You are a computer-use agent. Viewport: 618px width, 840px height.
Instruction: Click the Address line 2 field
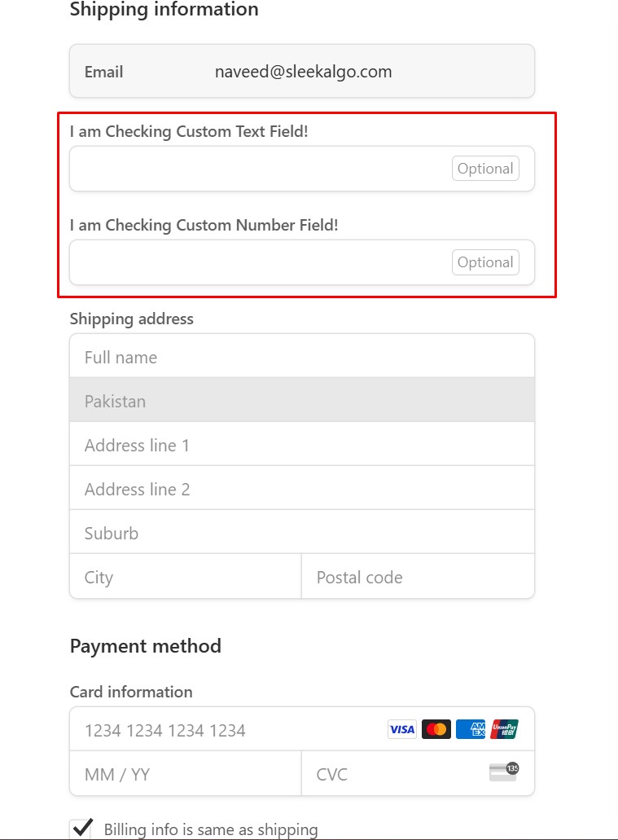coord(302,489)
